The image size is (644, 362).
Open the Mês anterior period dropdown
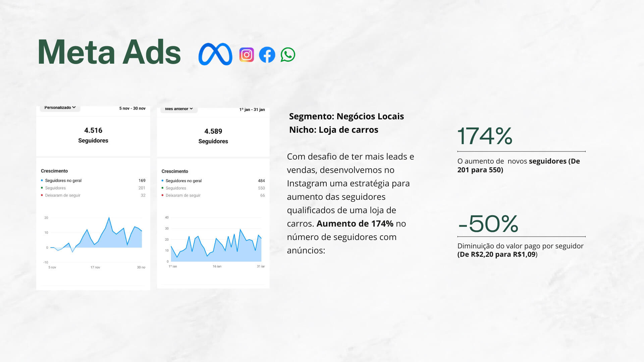coord(179,109)
